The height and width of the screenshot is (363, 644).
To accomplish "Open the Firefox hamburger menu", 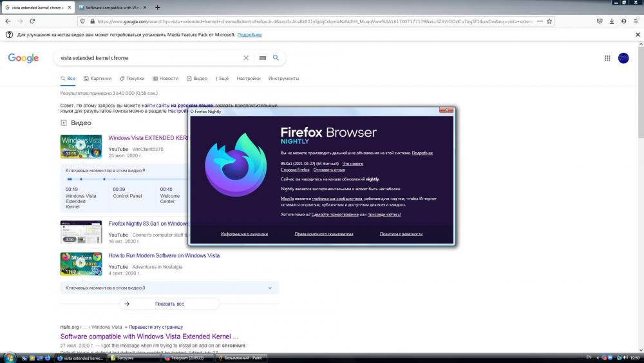I will 636,21.
